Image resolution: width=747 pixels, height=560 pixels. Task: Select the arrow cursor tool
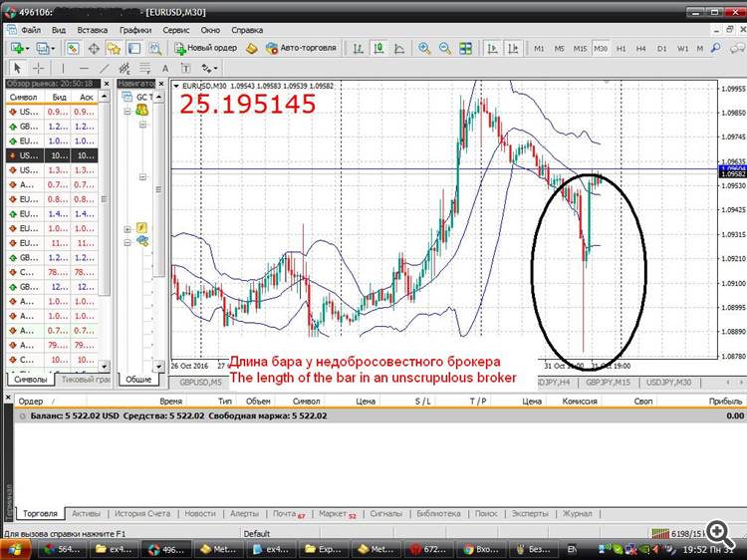coord(17,68)
